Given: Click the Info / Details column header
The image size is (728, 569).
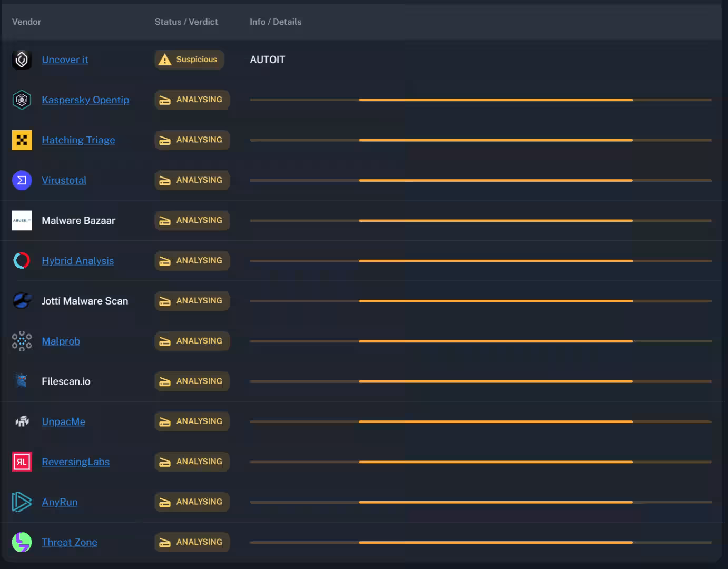Looking at the screenshot, I should click(276, 22).
